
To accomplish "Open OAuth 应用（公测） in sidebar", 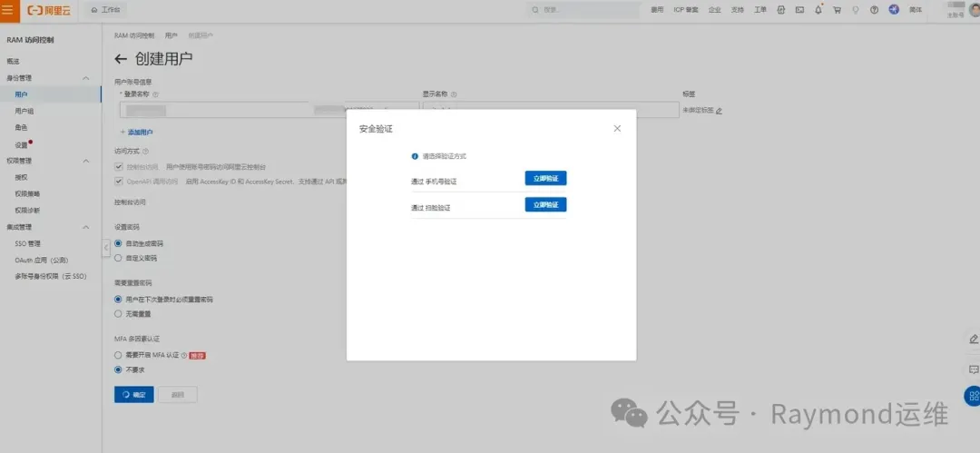I will pyautogui.click(x=41, y=261).
